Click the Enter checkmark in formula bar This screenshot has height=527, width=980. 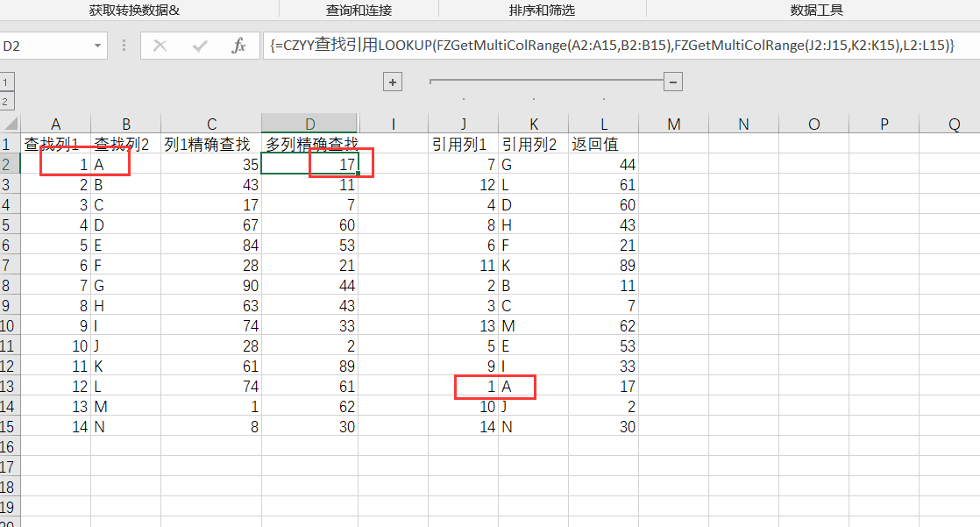tap(200, 46)
